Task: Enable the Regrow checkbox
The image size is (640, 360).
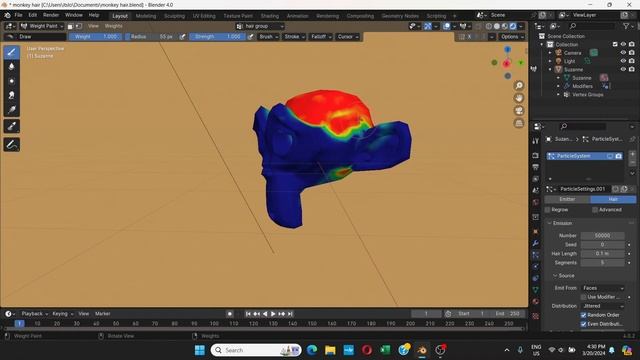Action: [548, 210]
